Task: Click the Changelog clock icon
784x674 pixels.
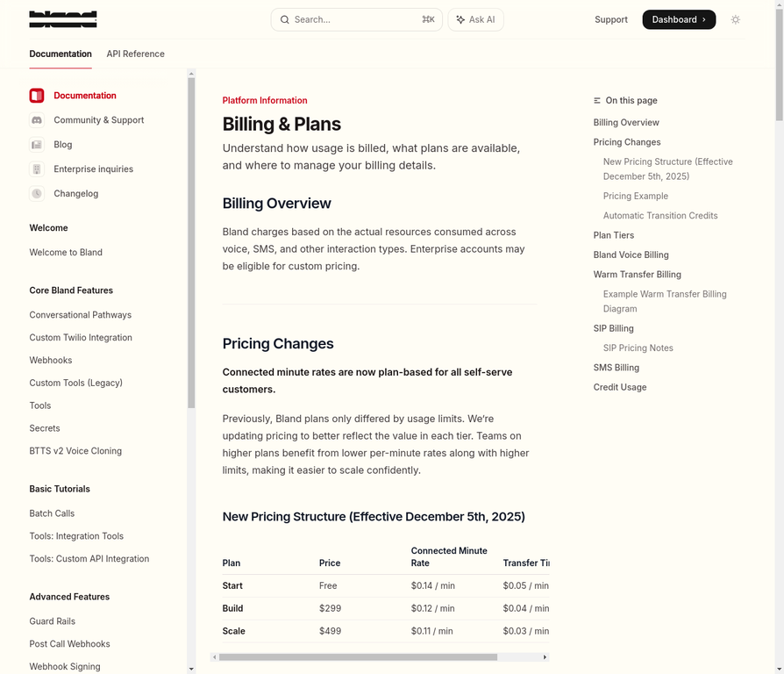Action: click(x=37, y=194)
